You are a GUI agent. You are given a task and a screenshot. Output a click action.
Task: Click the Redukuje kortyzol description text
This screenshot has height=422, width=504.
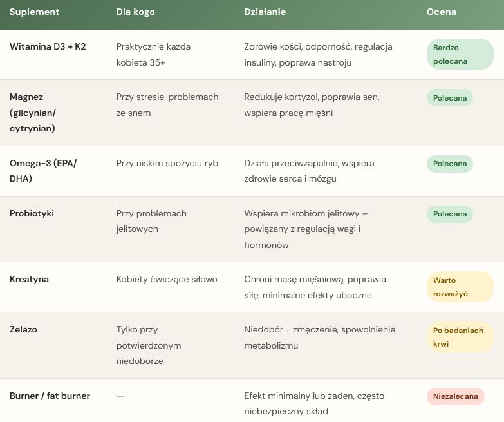(311, 105)
